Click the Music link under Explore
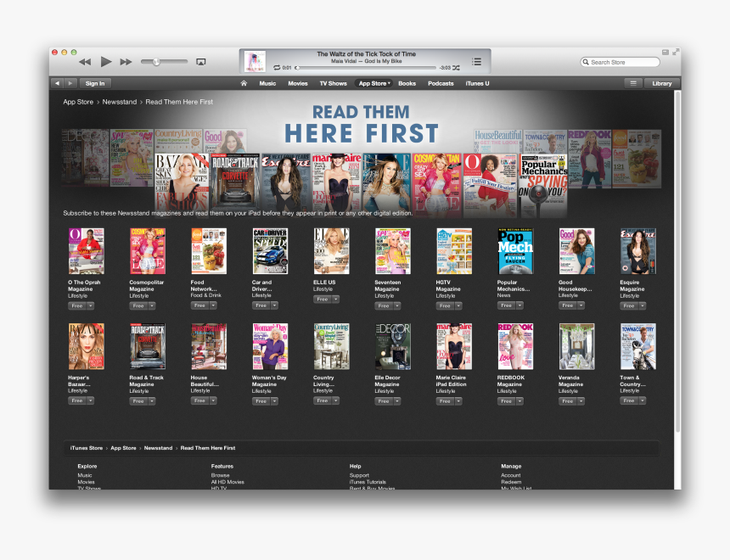This screenshot has height=560, width=730. (85, 475)
